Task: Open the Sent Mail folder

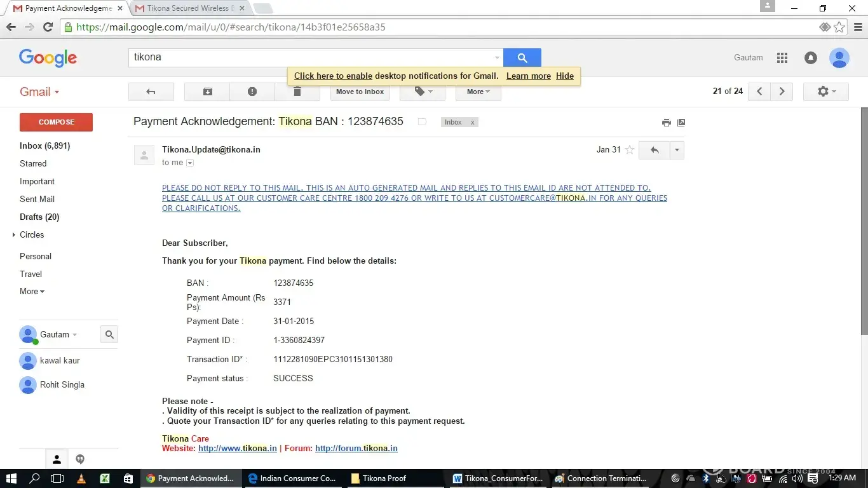Action: coord(37,199)
